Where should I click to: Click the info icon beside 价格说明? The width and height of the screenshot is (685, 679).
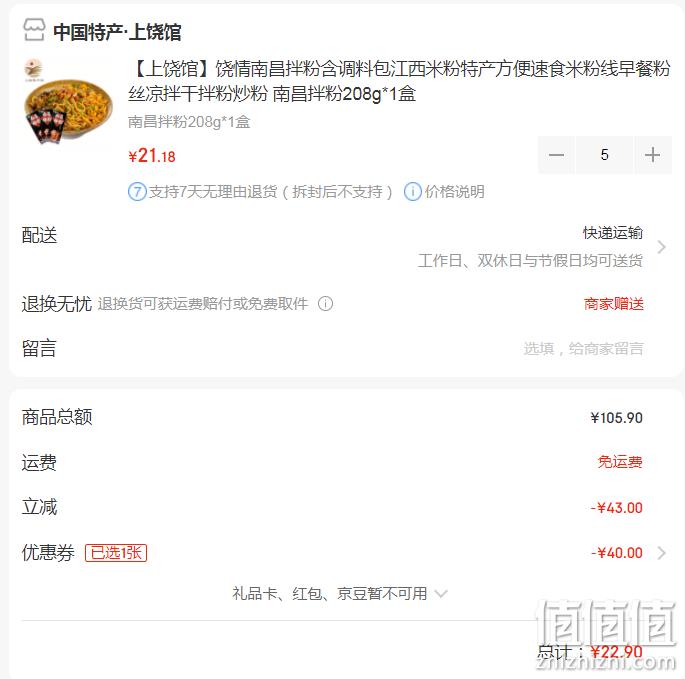(x=413, y=192)
